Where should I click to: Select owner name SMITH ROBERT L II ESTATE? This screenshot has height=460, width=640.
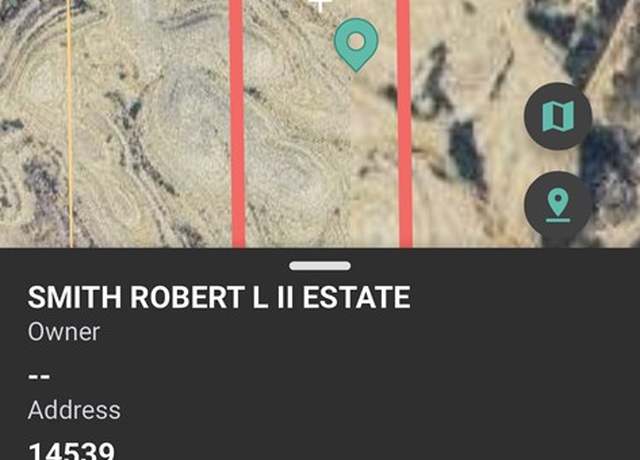pyautogui.click(x=219, y=297)
